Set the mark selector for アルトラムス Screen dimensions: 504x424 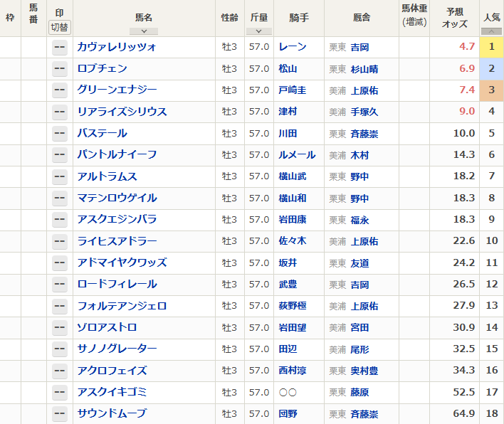[x=60, y=177]
